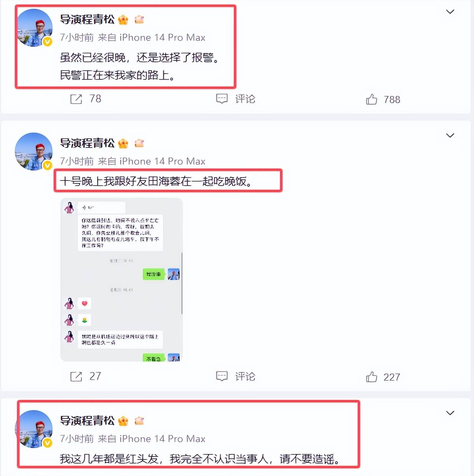Click the repost icon with count 78

[76, 99]
